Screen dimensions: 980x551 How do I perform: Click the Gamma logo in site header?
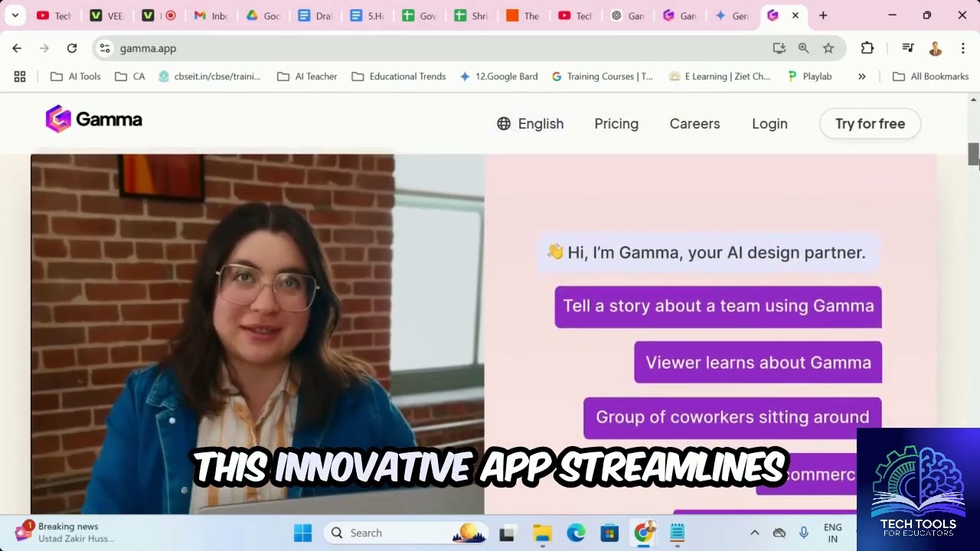click(x=93, y=119)
